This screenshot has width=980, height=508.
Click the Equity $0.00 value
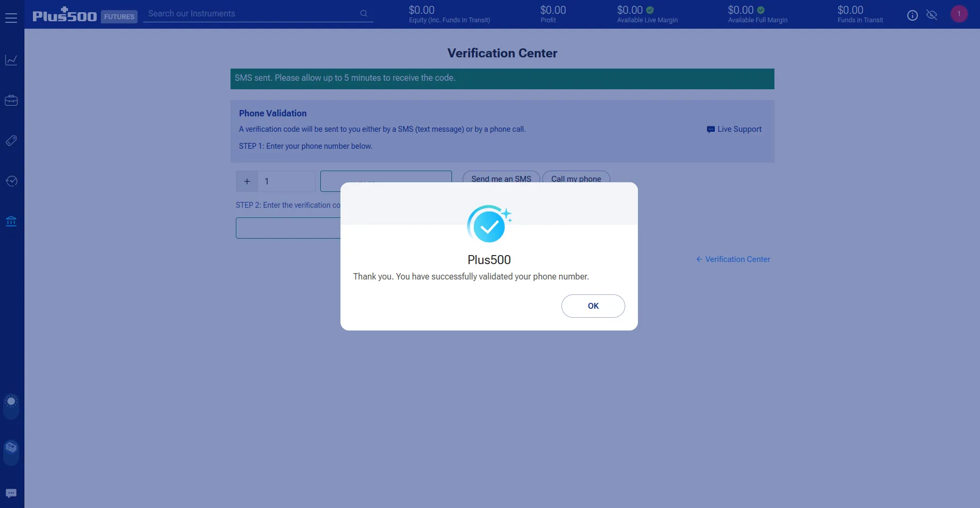point(422,10)
